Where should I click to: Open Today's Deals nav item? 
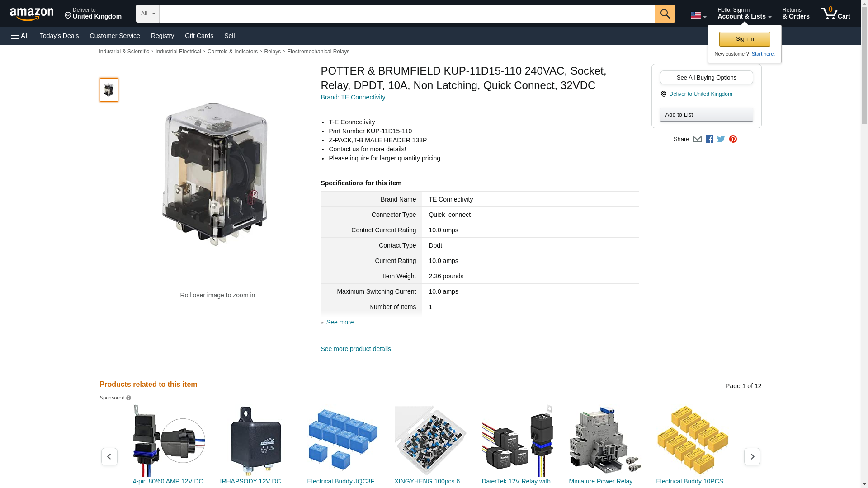coord(59,36)
